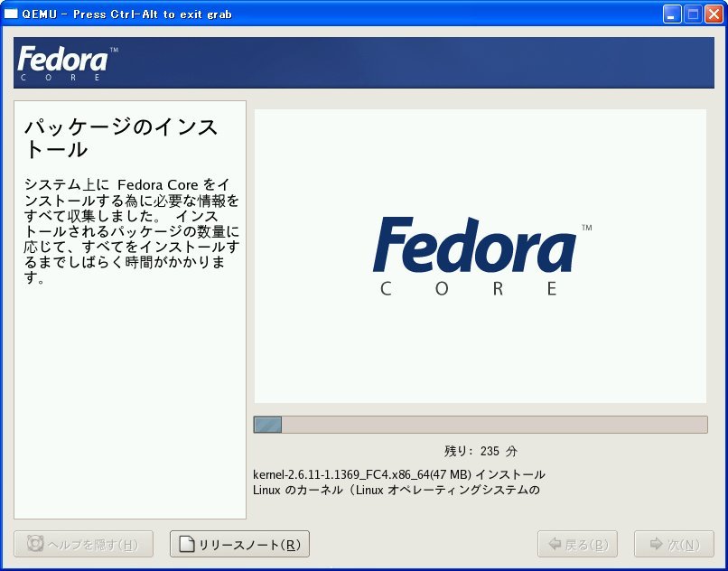Click the QEMU window icon in title bar
This screenshot has height=571, width=728.
click(x=10, y=14)
